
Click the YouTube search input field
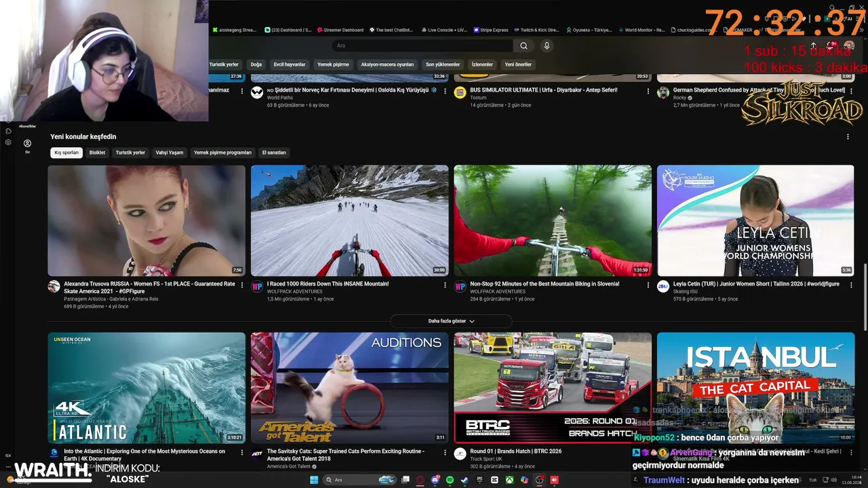422,45
